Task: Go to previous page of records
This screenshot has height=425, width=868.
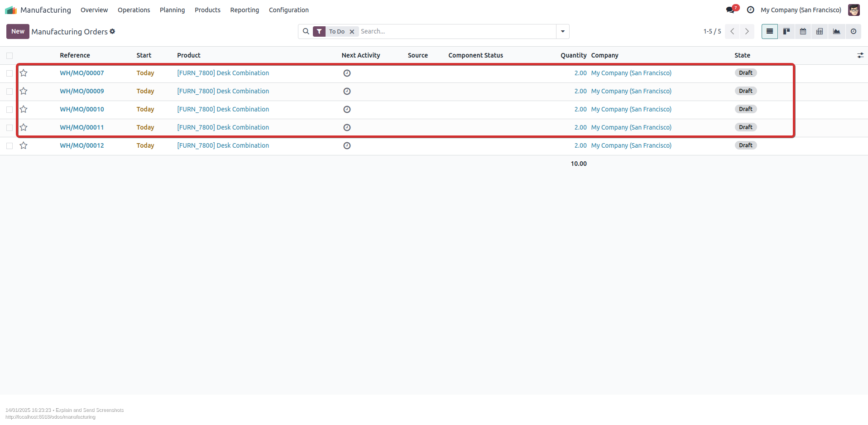Action: point(732,31)
